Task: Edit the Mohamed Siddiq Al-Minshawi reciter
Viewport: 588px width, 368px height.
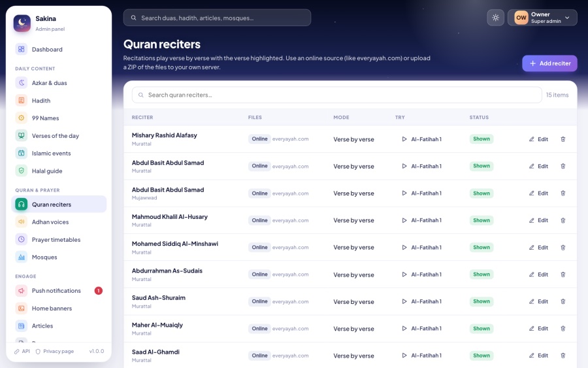Action: pos(538,248)
